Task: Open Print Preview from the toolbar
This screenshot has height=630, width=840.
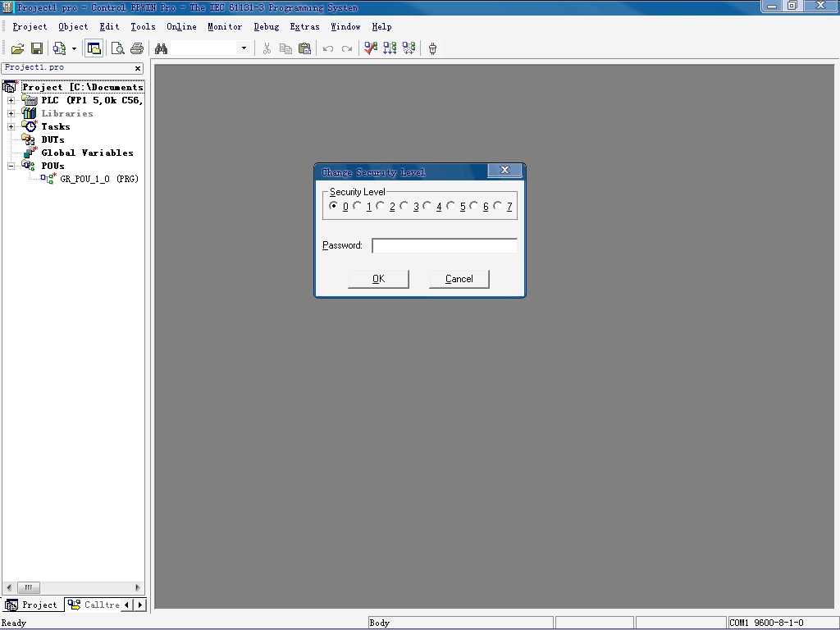Action: tap(117, 49)
